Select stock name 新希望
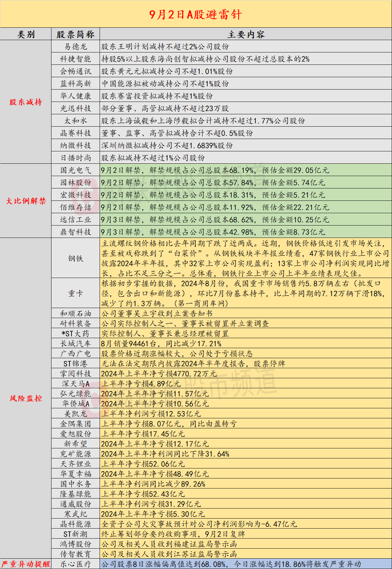392x569 pixels. click(x=76, y=444)
